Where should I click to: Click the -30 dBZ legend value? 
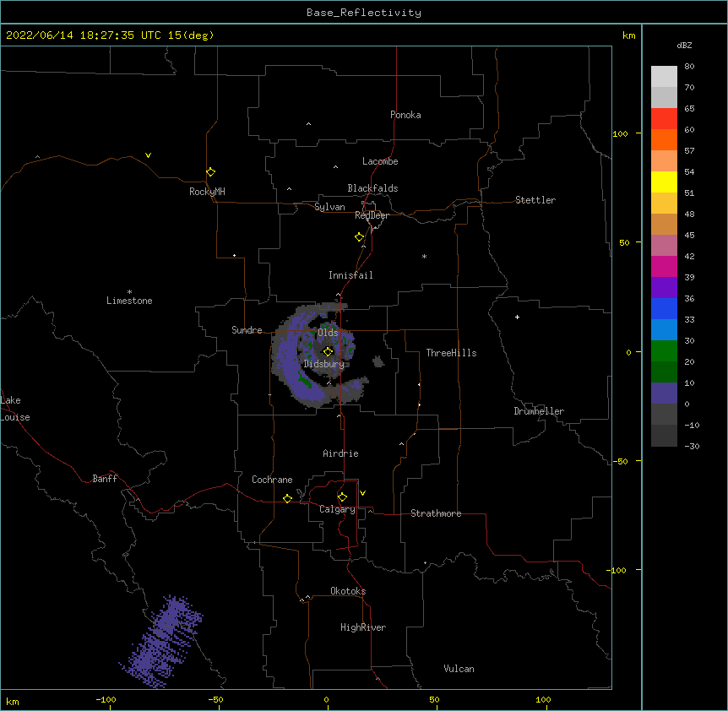click(x=692, y=446)
